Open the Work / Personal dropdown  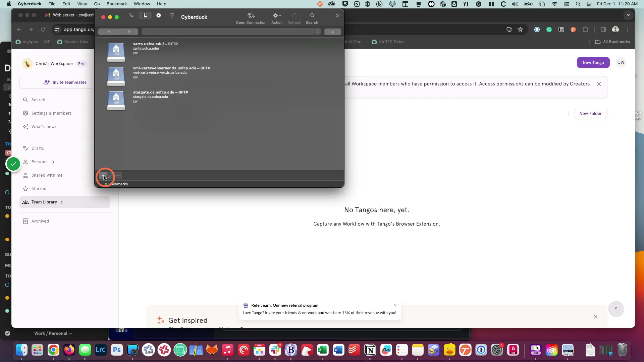tap(53, 334)
